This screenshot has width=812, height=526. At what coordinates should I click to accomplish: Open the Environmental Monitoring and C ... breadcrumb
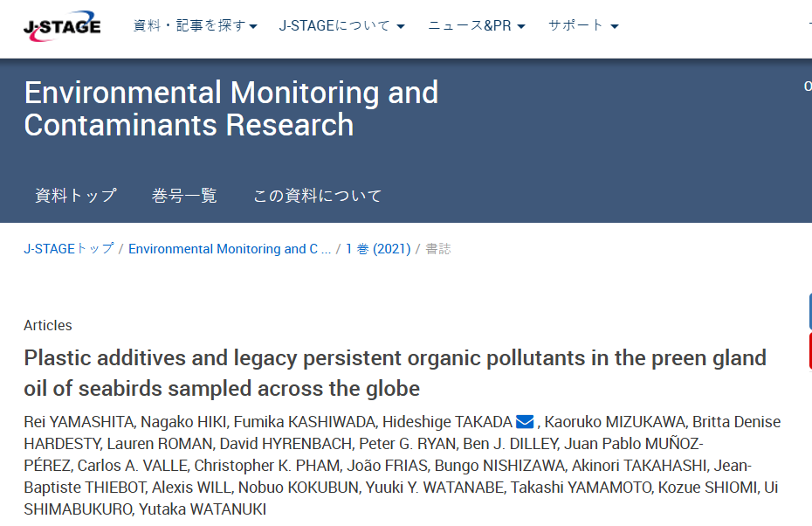[230, 249]
